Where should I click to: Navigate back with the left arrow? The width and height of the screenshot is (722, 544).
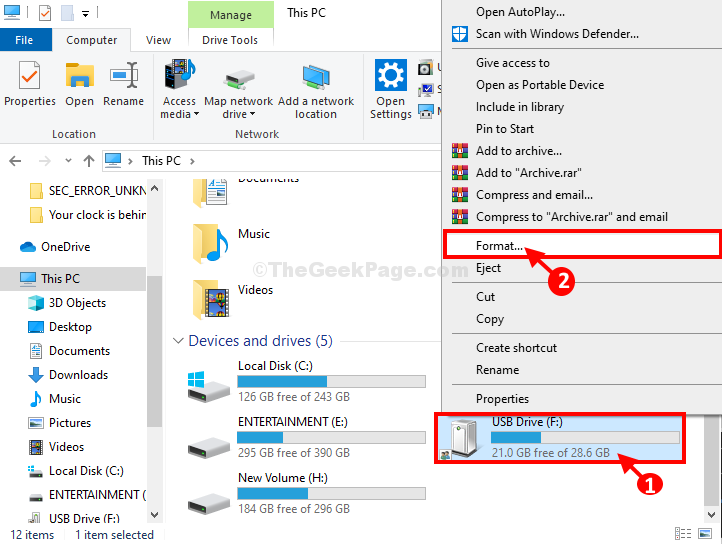15,161
